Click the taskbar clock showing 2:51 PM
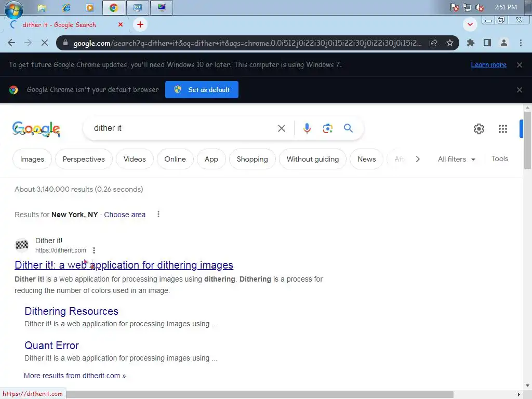This screenshot has height=399, width=532. [506, 7]
